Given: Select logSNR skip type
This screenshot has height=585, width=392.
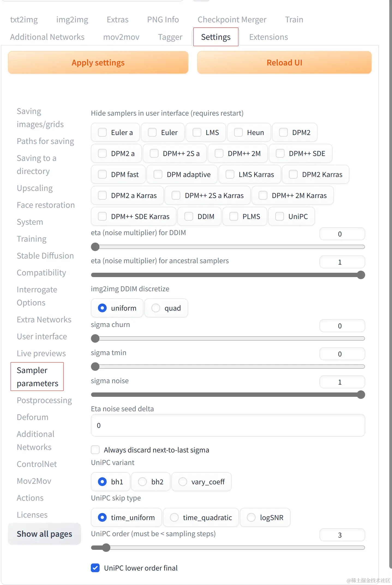Looking at the screenshot, I should [251, 517].
